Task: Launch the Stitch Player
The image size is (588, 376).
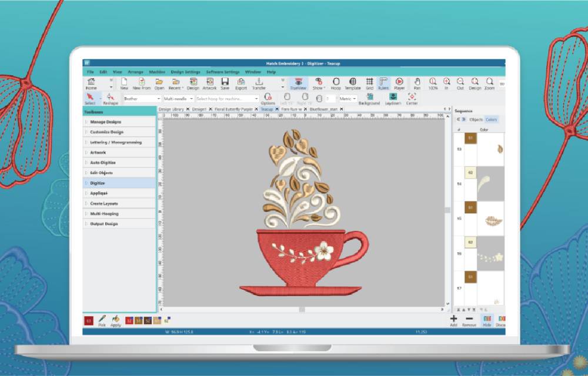Action: click(x=399, y=83)
